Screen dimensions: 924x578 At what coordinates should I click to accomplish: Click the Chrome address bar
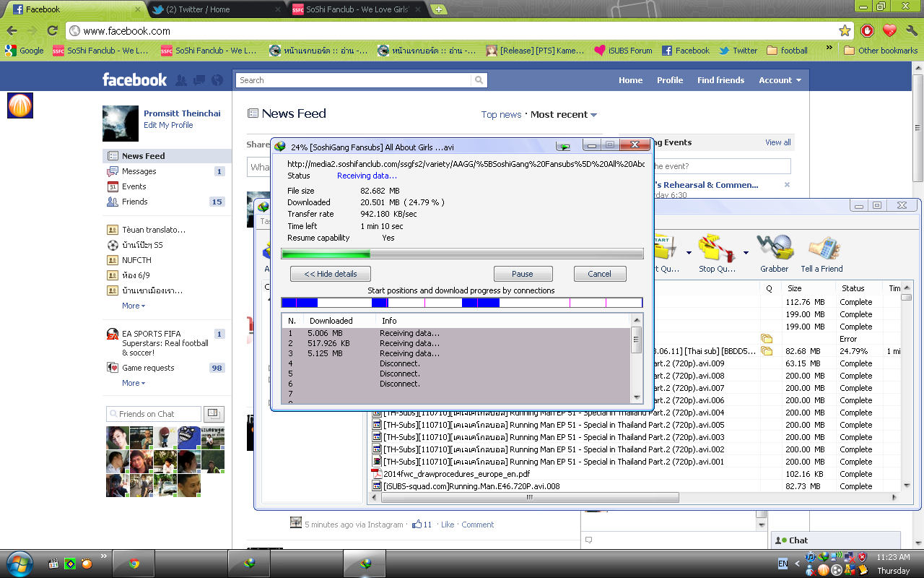coord(458,31)
